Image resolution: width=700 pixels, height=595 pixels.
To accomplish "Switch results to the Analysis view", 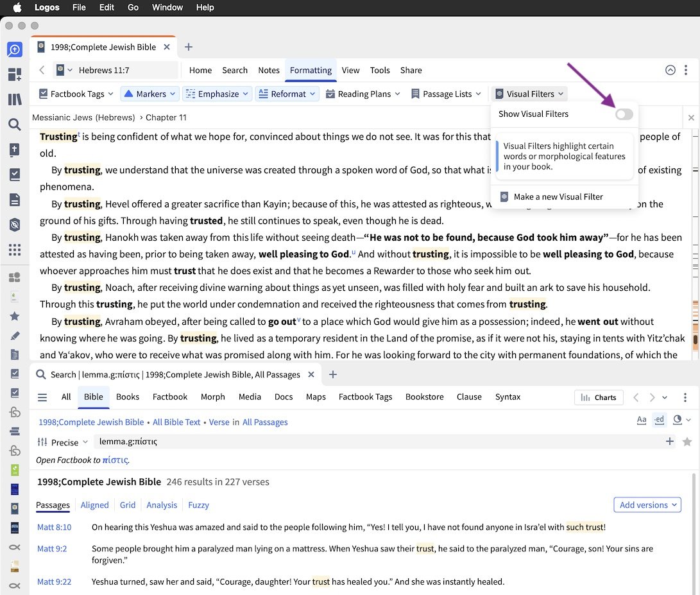I will (162, 504).
